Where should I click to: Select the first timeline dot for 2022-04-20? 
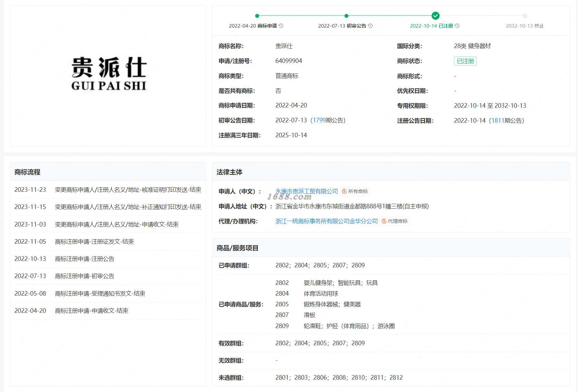(x=257, y=16)
